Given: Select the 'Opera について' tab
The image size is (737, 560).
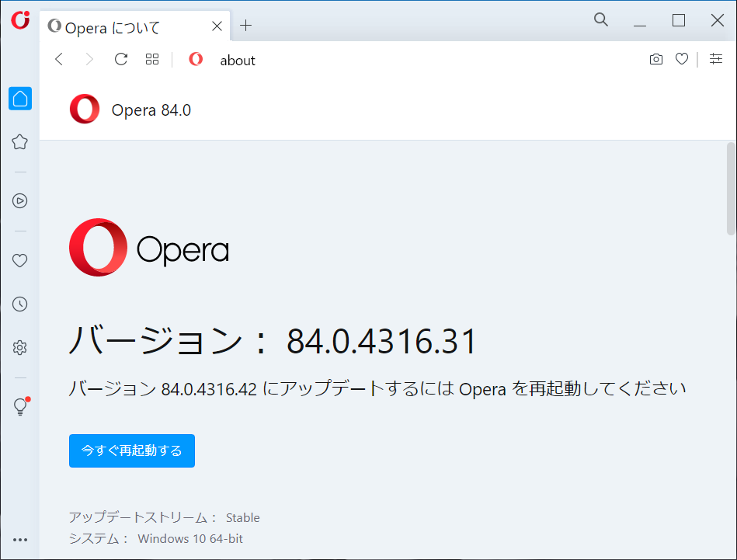Looking at the screenshot, I should click(135, 26).
